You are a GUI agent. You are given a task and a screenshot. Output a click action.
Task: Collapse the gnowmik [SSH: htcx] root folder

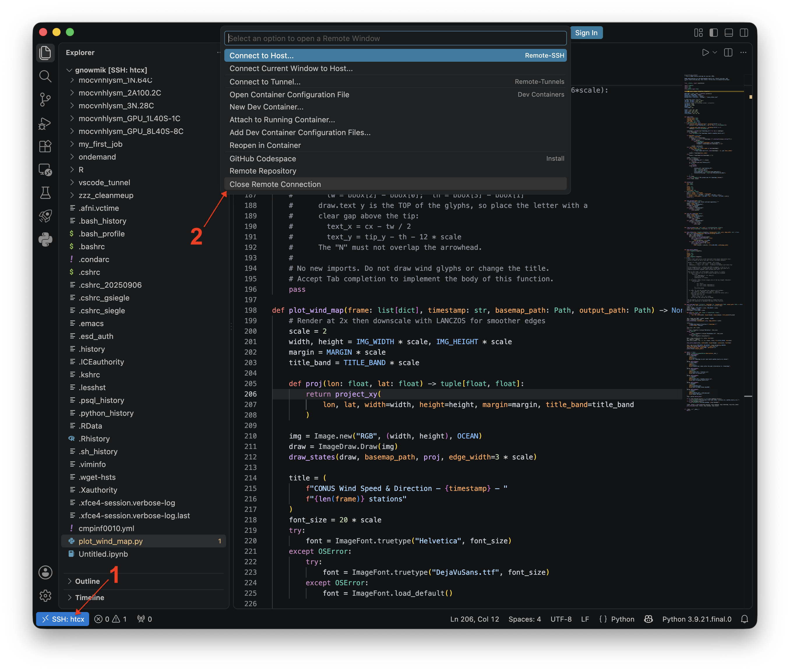coord(144,70)
